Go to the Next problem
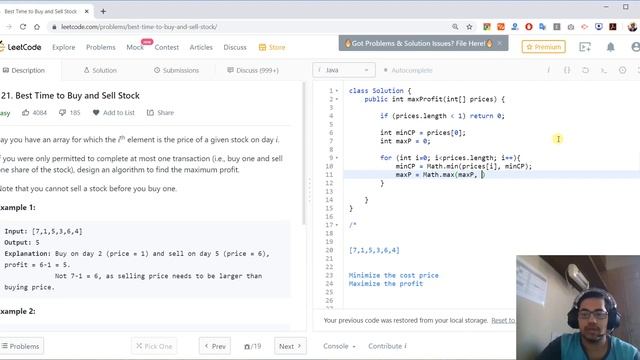The image size is (640, 360). click(290, 346)
